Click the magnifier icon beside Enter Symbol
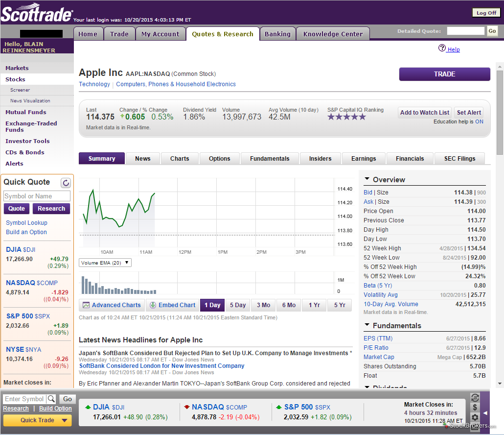504x435 pixels. tap(51, 399)
